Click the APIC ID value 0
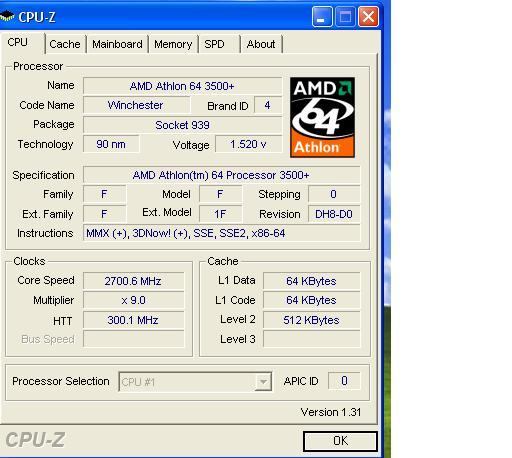The width and height of the screenshot is (512, 458). (344, 381)
